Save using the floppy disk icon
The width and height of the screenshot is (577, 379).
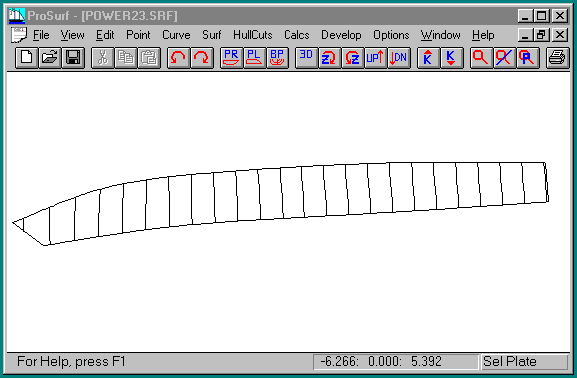click(x=73, y=58)
